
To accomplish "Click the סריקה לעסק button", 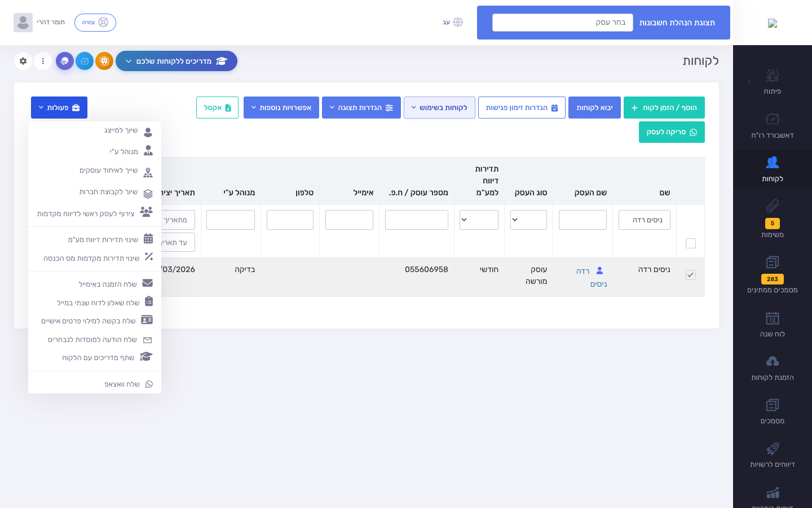I will 672,132.
